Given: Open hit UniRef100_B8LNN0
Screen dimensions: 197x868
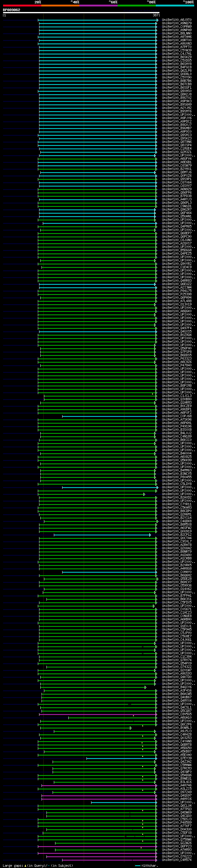Looking at the screenshot, I should [x=177, y=33].
